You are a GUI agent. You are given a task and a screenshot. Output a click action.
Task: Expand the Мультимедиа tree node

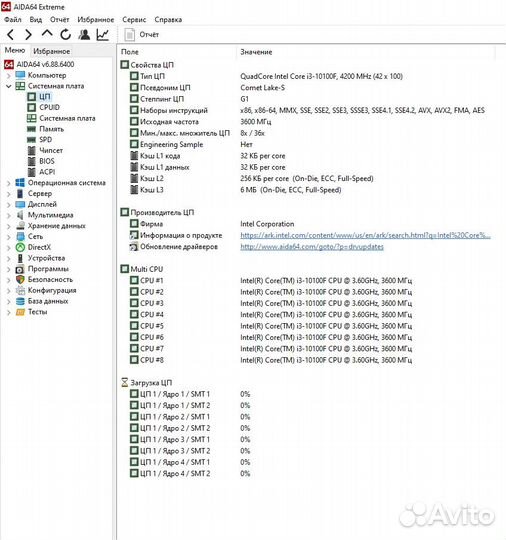click(x=9, y=215)
